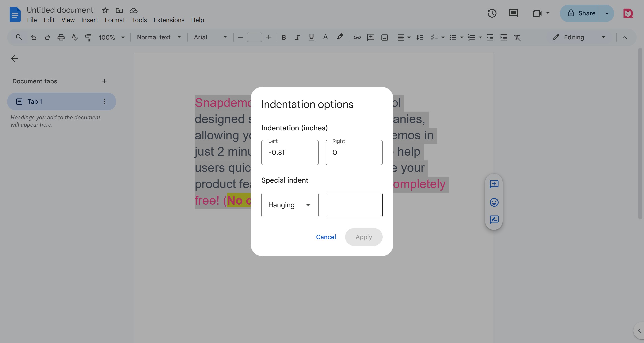Open the Help menu
This screenshot has height=343, width=644.
point(197,20)
